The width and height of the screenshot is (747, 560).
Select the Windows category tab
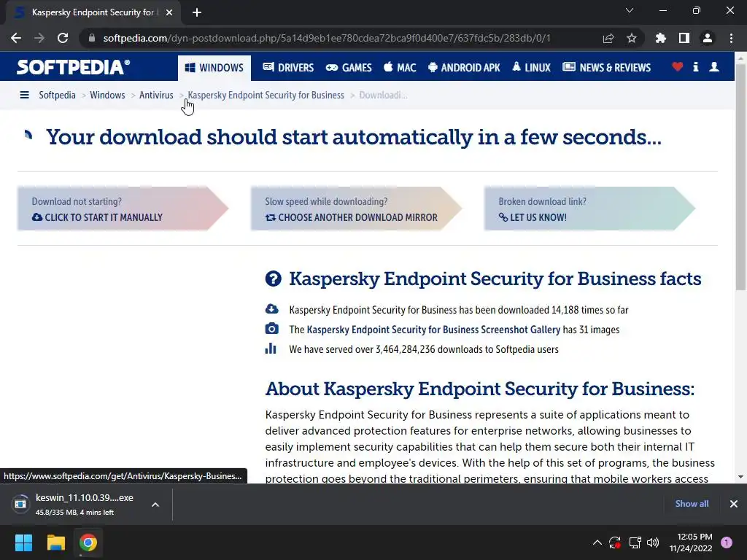click(x=214, y=68)
